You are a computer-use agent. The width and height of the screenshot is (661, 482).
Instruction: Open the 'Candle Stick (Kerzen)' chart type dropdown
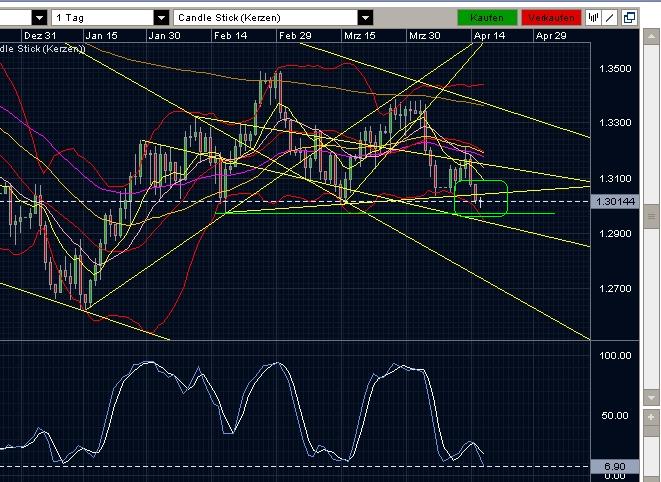pos(273,18)
